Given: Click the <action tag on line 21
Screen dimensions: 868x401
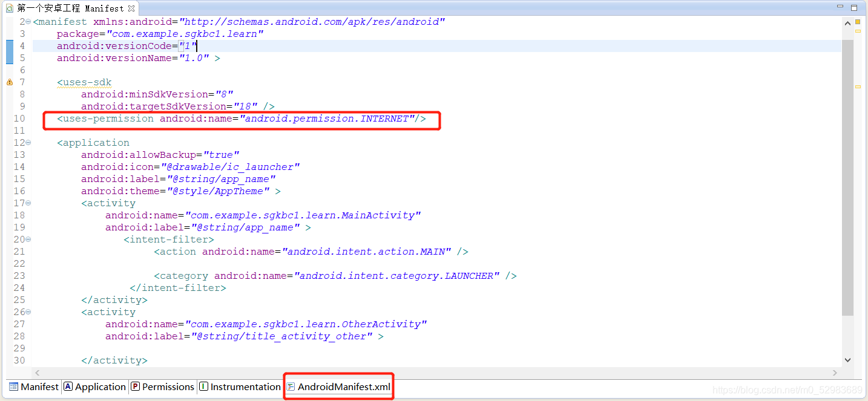Looking at the screenshot, I should point(175,252).
